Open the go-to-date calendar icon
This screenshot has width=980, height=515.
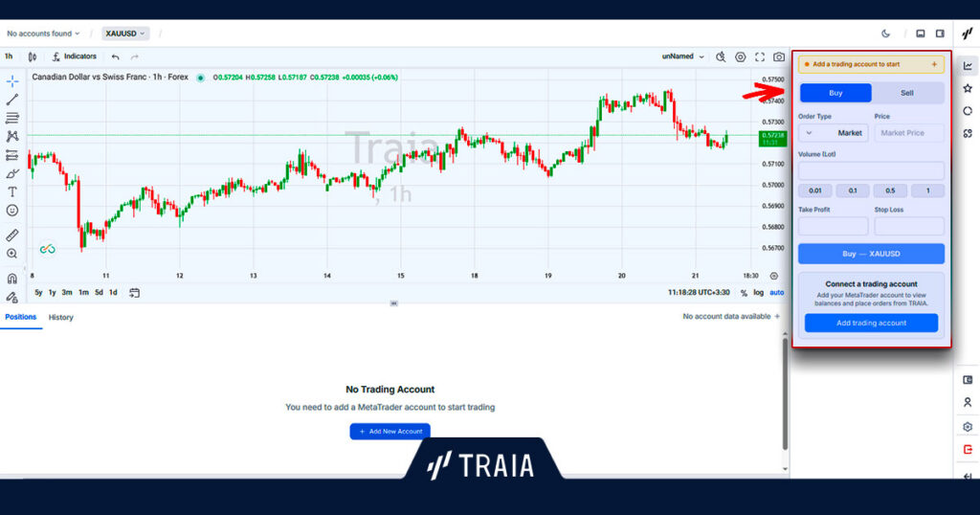pyautogui.click(x=134, y=293)
